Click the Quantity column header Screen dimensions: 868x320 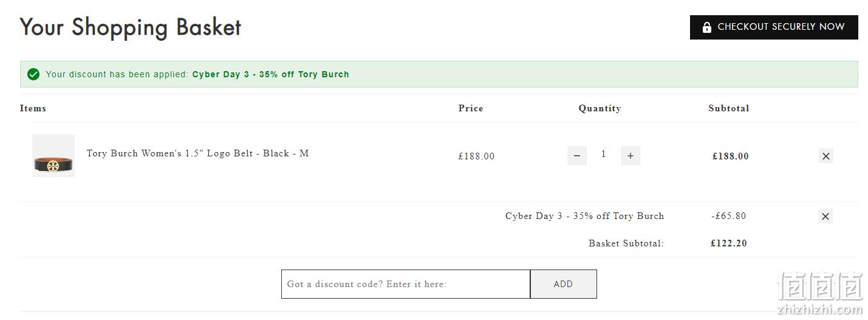point(600,108)
